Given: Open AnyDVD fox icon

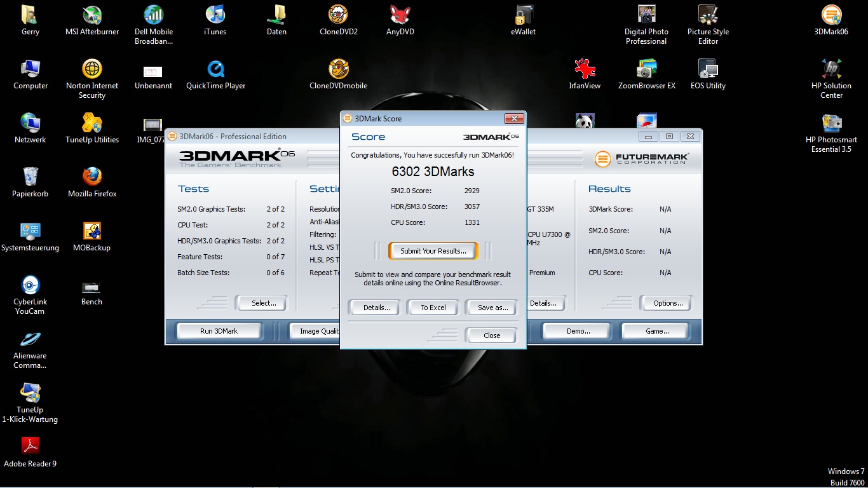Looking at the screenshot, I should tap(400, 20).
